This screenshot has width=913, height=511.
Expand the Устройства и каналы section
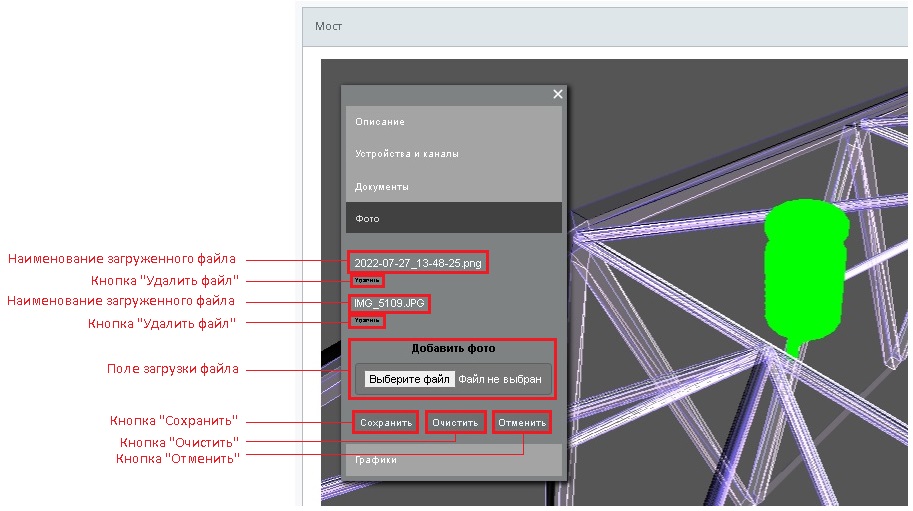click(x=453, y=154)
